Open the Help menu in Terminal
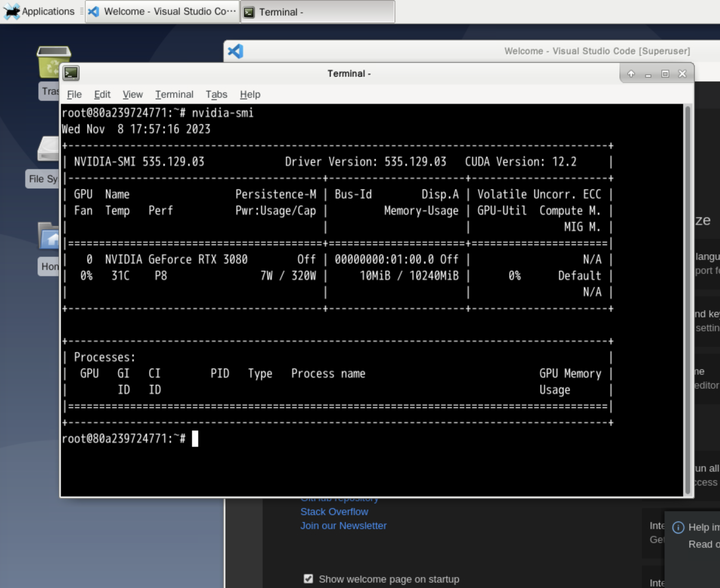Viewport: 720px width, 588px height. [250, 94]
